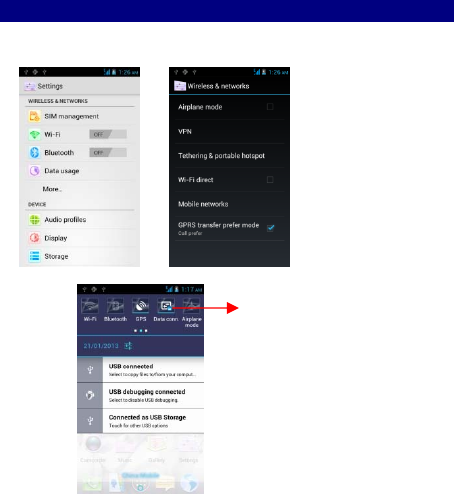454x494 pixels.
Task: Tap the Data usage icon
Action: [x=34, y=171]
